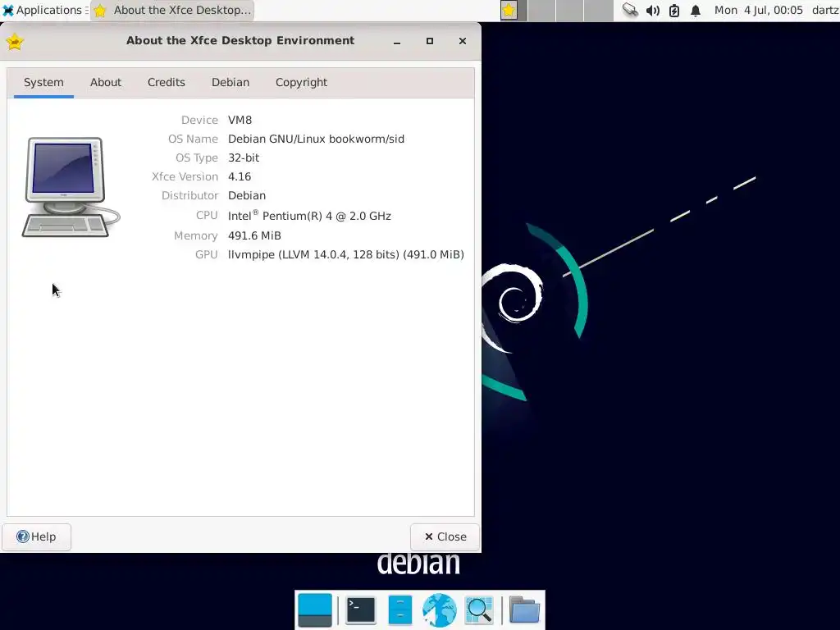Click the Distributor value Debian

[x=246, y=195]
